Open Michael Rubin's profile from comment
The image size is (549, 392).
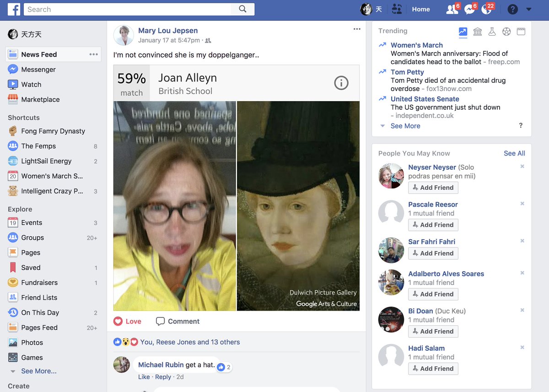pos(161,365)
